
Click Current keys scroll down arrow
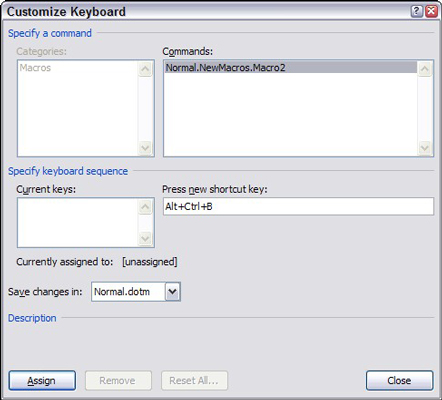click(145, 238)
